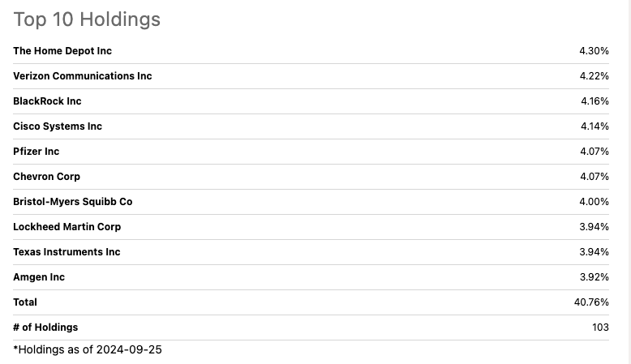Open The Home Depot Inc holding

click(62, 51)
